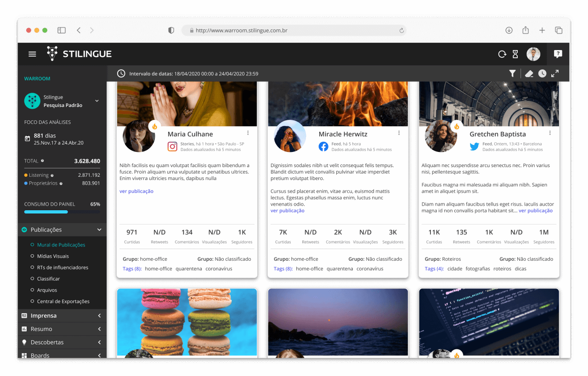Open options menu on Gretchen Baptista card
Screen dimensions: 588x376
click(x=550, y=133)
